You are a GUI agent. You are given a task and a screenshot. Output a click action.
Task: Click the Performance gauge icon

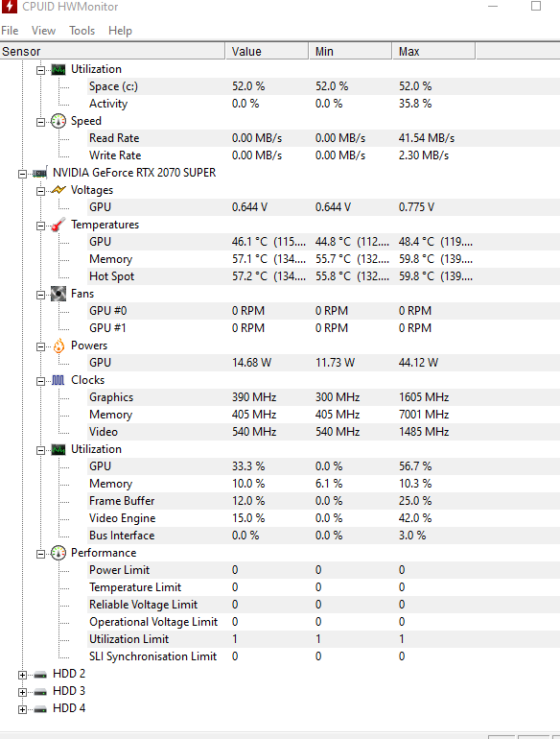pyautogui.click(x=58, y=553)
